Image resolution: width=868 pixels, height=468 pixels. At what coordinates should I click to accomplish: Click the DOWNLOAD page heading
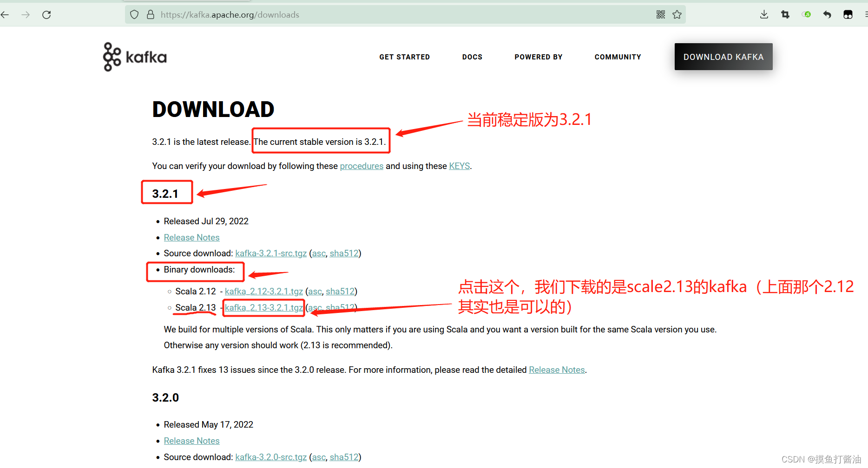point(213,110)
